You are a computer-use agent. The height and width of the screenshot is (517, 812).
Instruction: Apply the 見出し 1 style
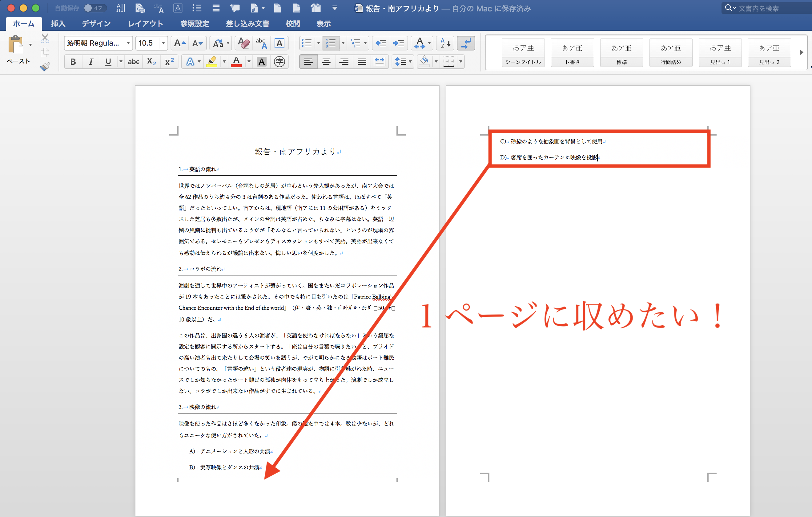tap(720, 53)
